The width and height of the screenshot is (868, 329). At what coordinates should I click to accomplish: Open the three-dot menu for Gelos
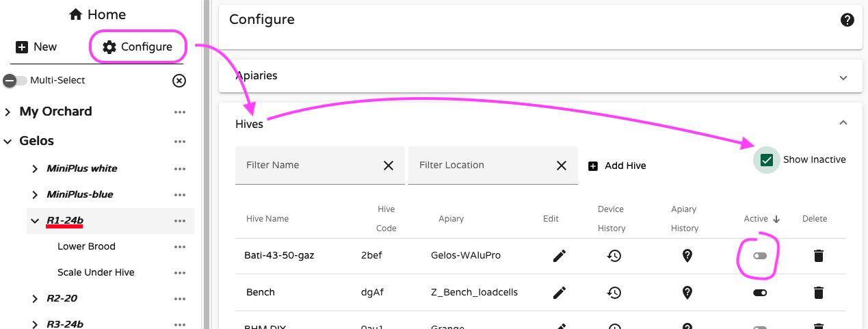180,142
